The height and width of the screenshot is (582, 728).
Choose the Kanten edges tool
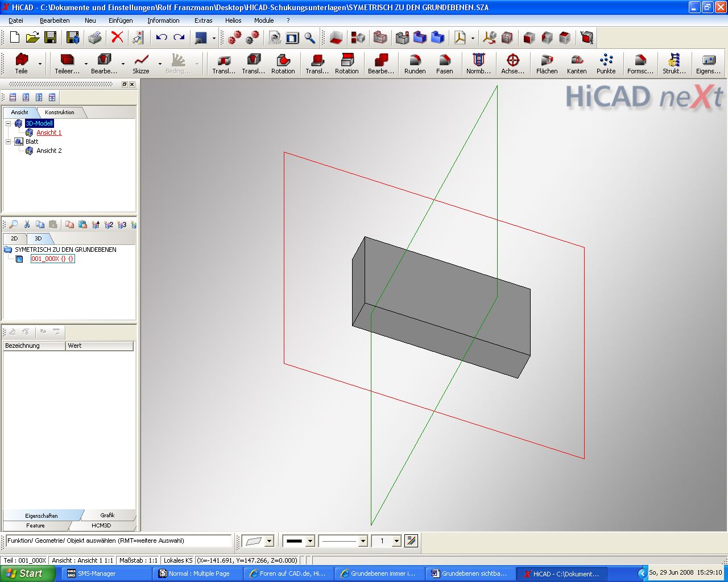tap(577, 63)
